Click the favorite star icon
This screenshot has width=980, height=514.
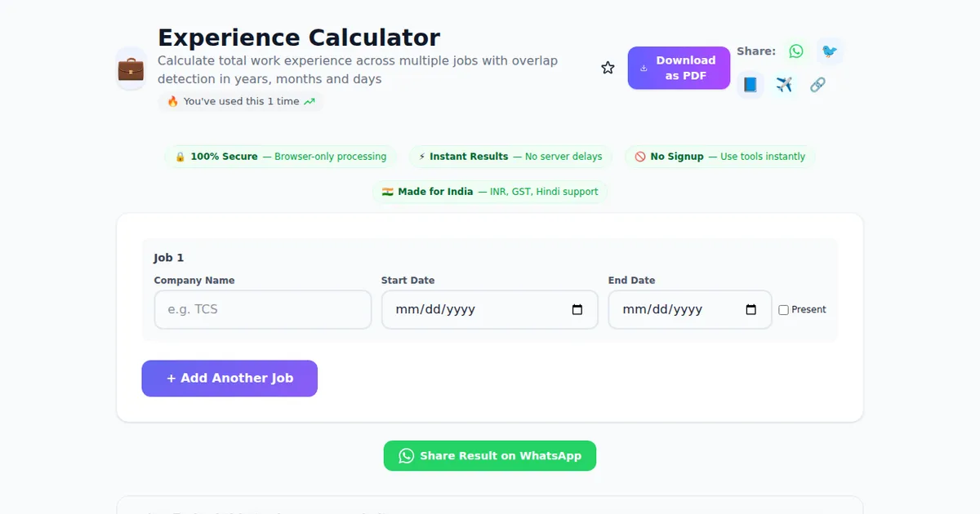click(608, 68)
